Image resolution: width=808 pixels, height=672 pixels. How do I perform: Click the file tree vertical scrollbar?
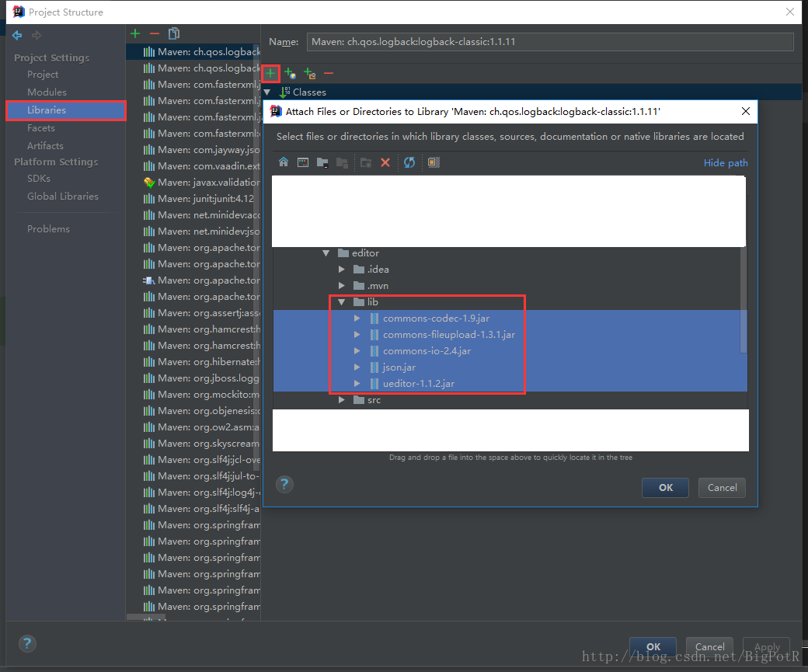coord(743,301)
